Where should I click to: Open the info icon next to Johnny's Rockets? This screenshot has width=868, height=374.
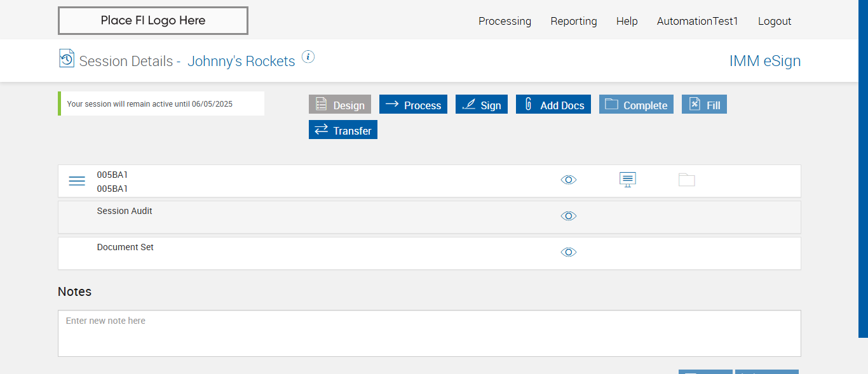pyautogui.click(x=308, y=57)
